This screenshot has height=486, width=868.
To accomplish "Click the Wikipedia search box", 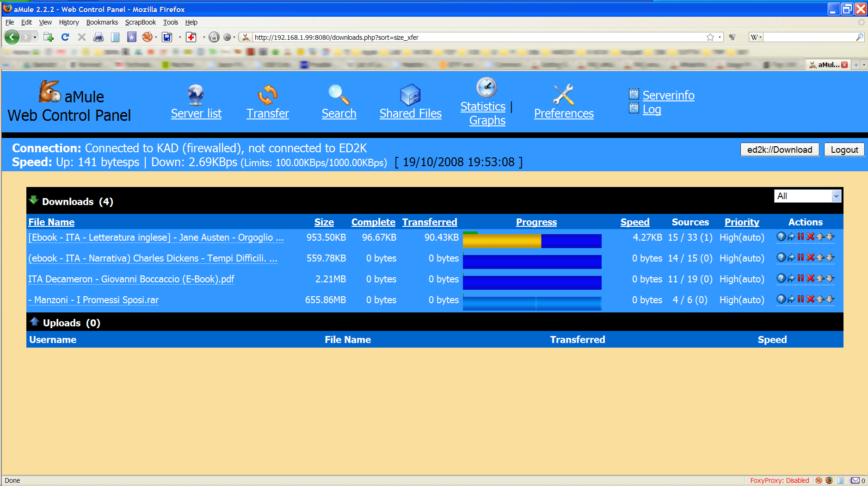I will click(x=809, y=37).
